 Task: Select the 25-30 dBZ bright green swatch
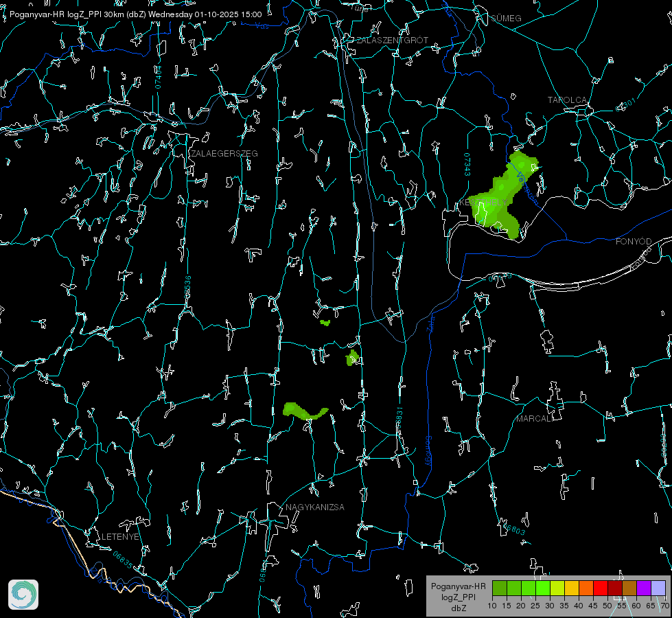(543, 588)
